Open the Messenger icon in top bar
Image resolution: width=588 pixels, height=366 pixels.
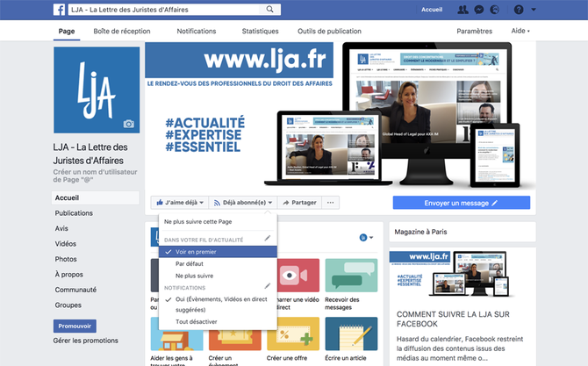click(479, 10)
